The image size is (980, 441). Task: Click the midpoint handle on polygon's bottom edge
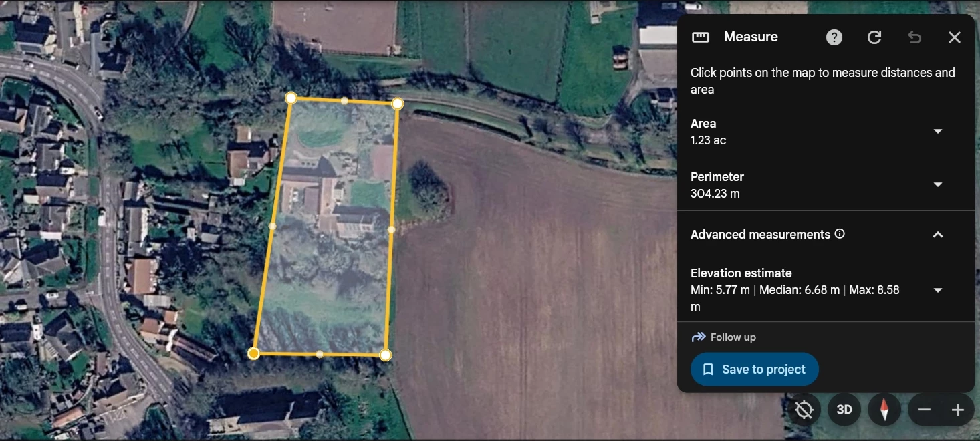pos(320,354)
